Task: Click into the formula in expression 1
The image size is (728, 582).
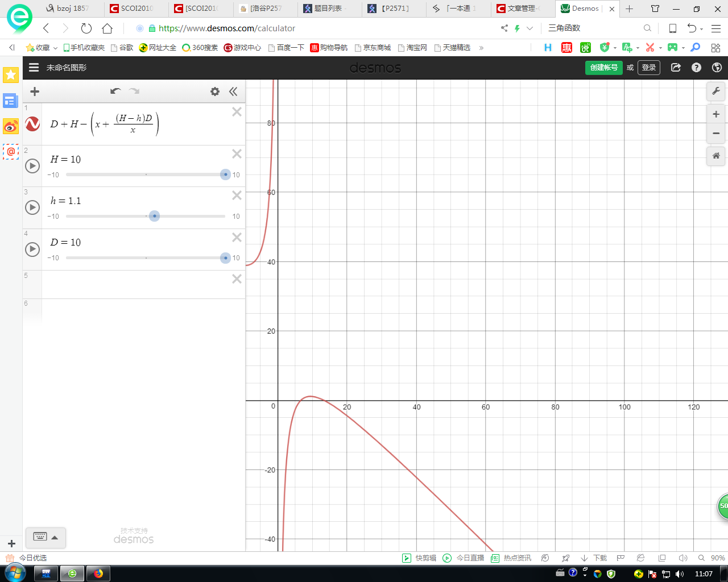Action: 105,124
